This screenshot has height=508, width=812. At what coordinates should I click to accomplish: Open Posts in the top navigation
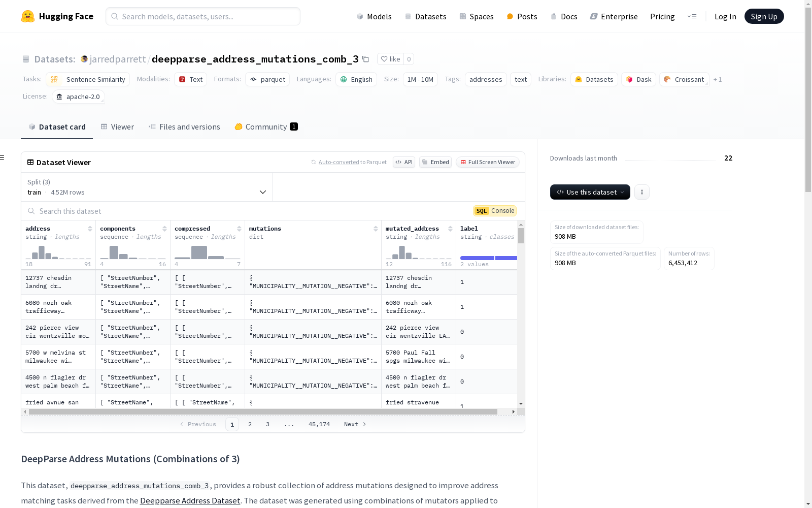[522, 16]
